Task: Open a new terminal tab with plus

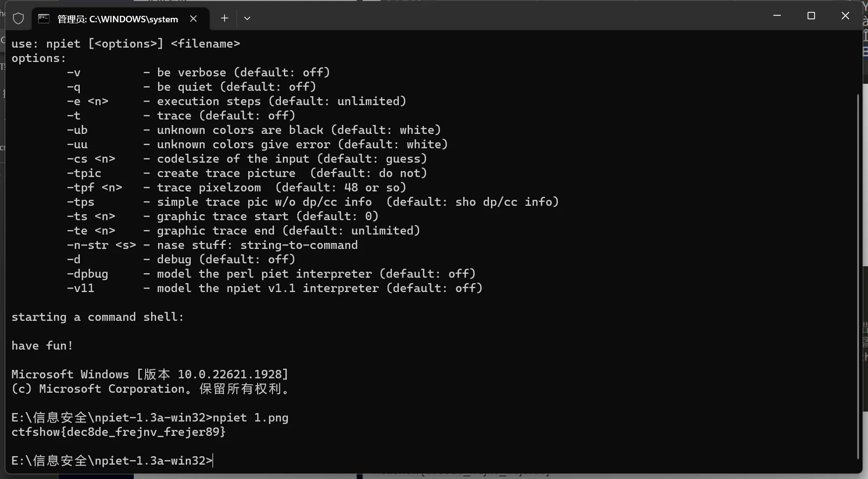Action: tap(224, 18)
